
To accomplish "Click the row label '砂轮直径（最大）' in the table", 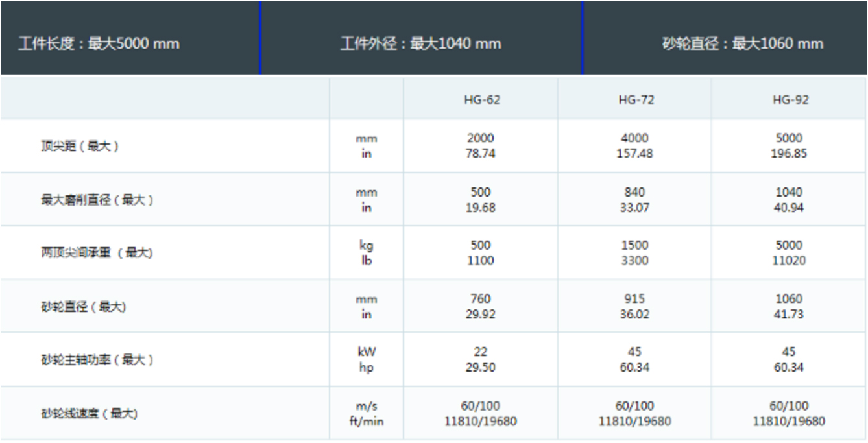I will [83, 307].
